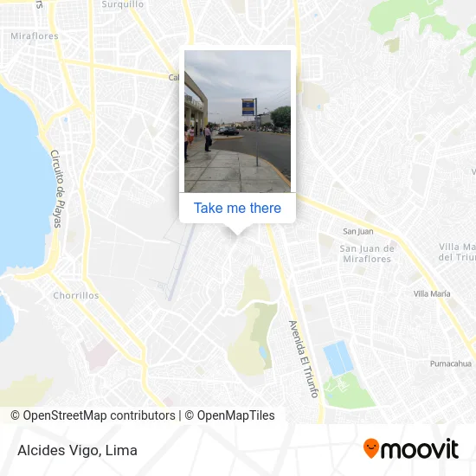476x476 pixels.
Task: Click the airstrip runway on map
Action: (x=180, y=263)
